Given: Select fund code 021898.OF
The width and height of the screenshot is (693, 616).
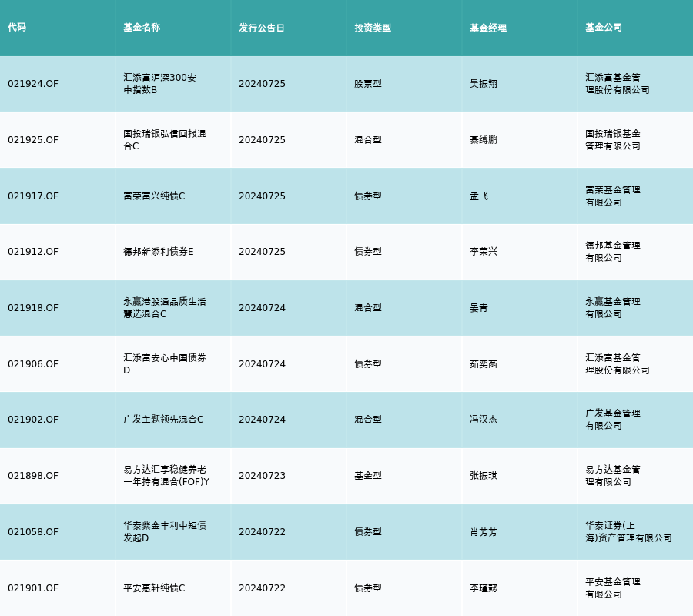Looking at the screenshot, I should click(x=32, y=476).
